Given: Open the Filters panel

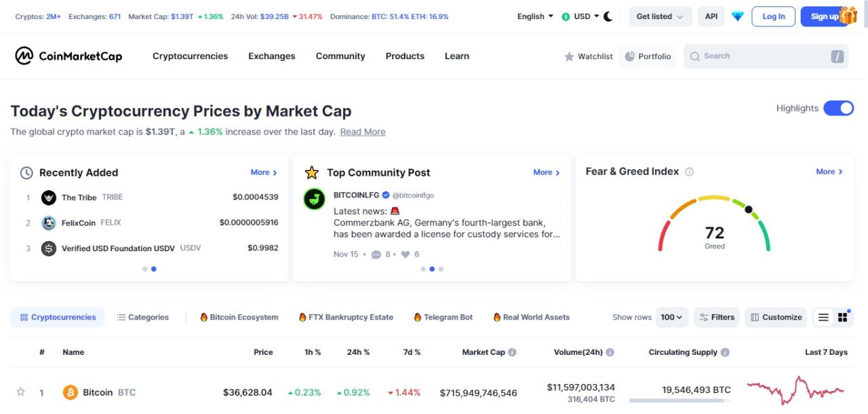Looking at the screenshot, I should tap(717, 317).
